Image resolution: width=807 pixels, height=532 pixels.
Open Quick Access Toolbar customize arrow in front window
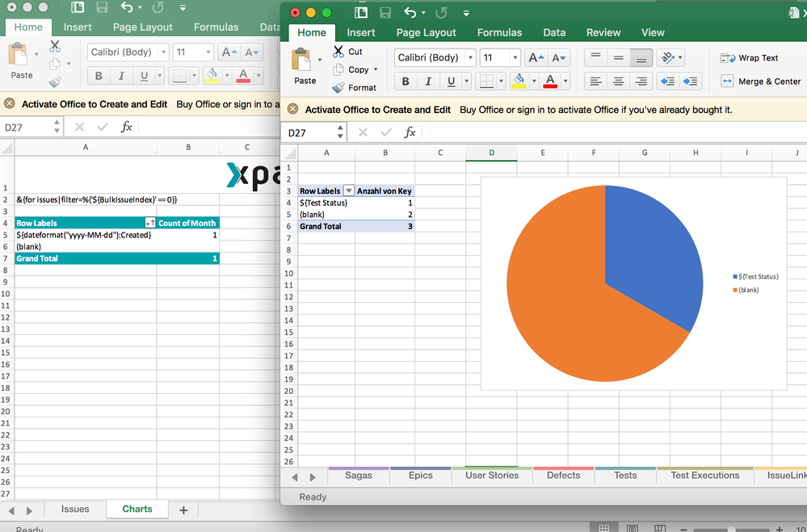point(466,14)
